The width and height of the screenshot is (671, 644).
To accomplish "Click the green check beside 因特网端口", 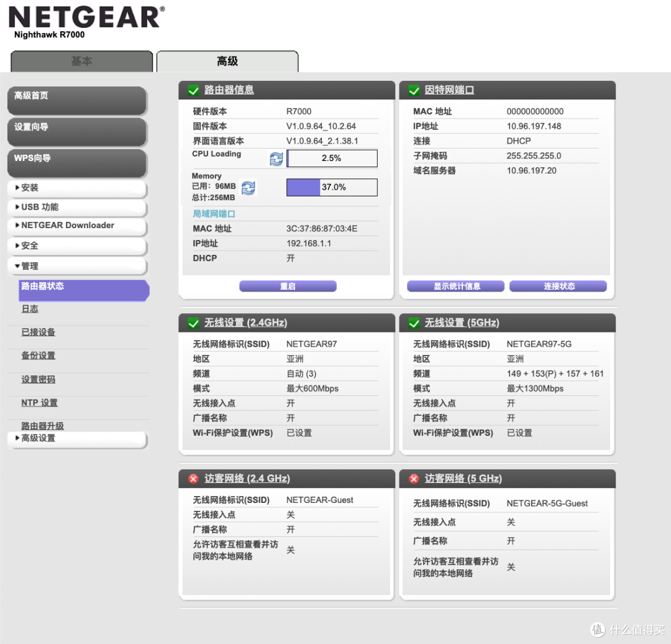I will pyautogui.click(x=414, y=90).
